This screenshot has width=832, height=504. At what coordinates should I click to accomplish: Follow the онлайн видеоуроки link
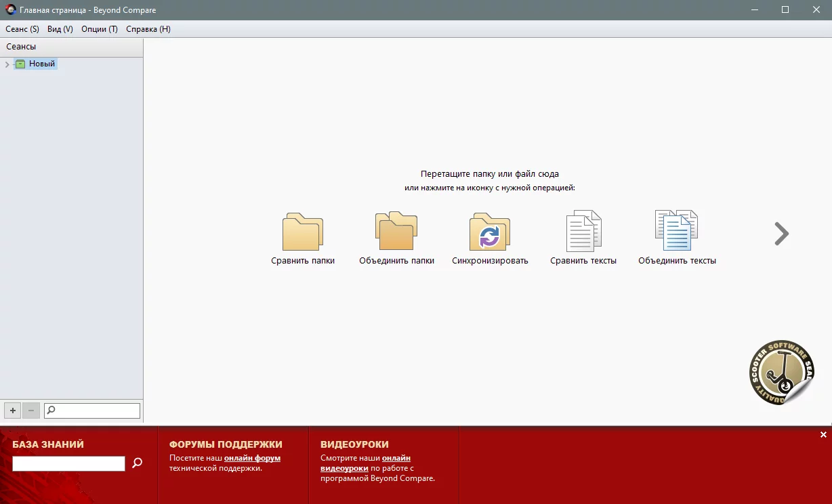coord(366,463)
